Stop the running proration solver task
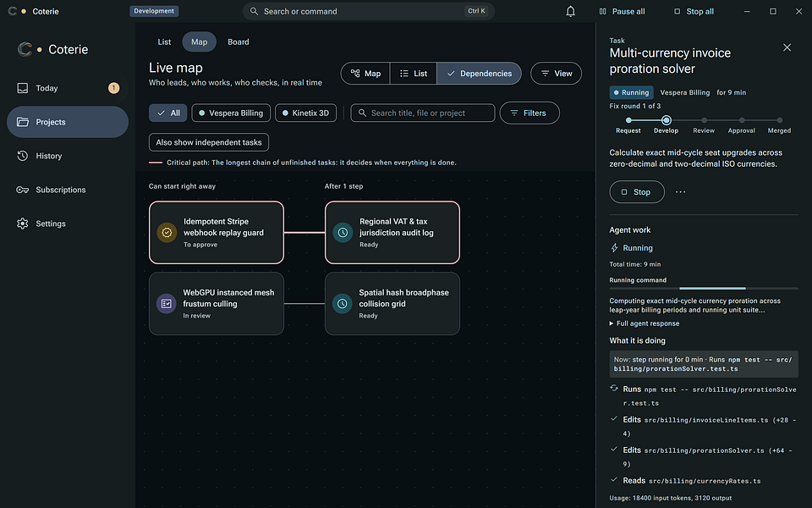Screen dimensions: 812x508 pos(636,192)
